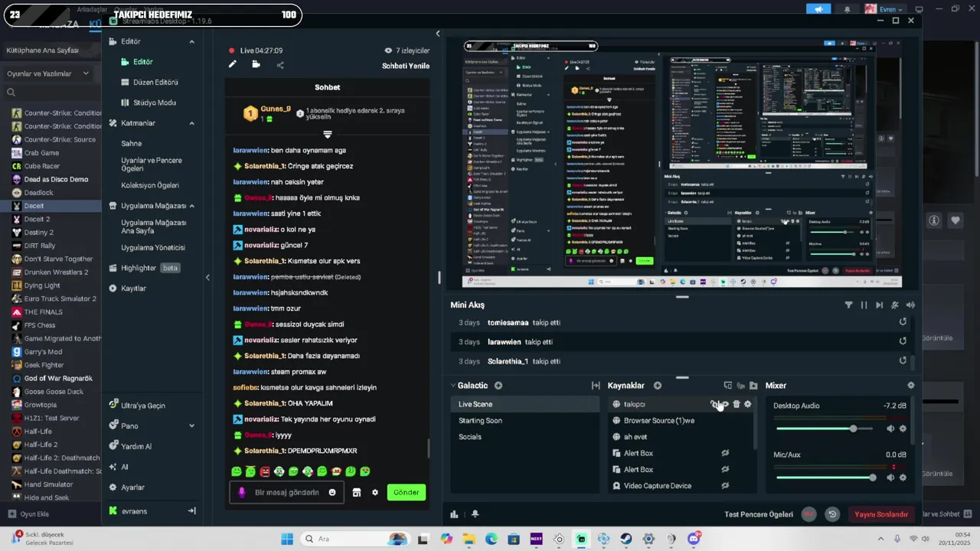The image size is (980, 551).
Task: Open Mixer advanced audio settings gear
Action: tap(910, 386)
